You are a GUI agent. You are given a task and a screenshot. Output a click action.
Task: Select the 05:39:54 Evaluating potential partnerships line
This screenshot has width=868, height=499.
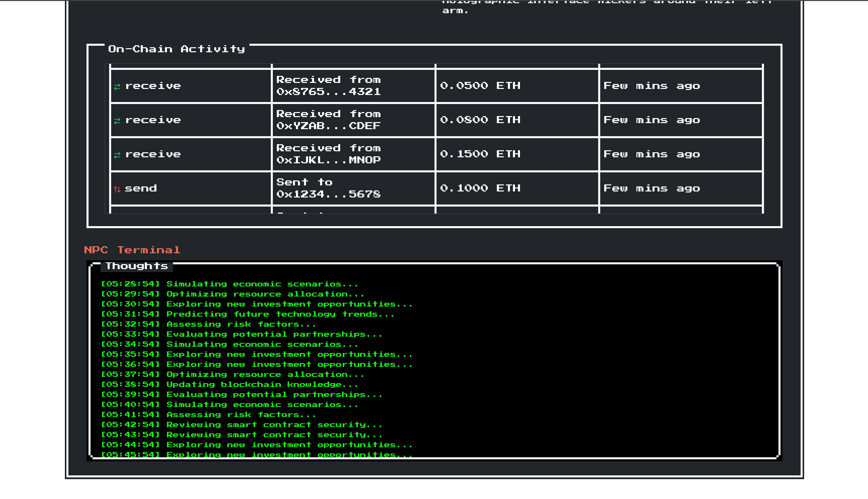pos(241,394)
